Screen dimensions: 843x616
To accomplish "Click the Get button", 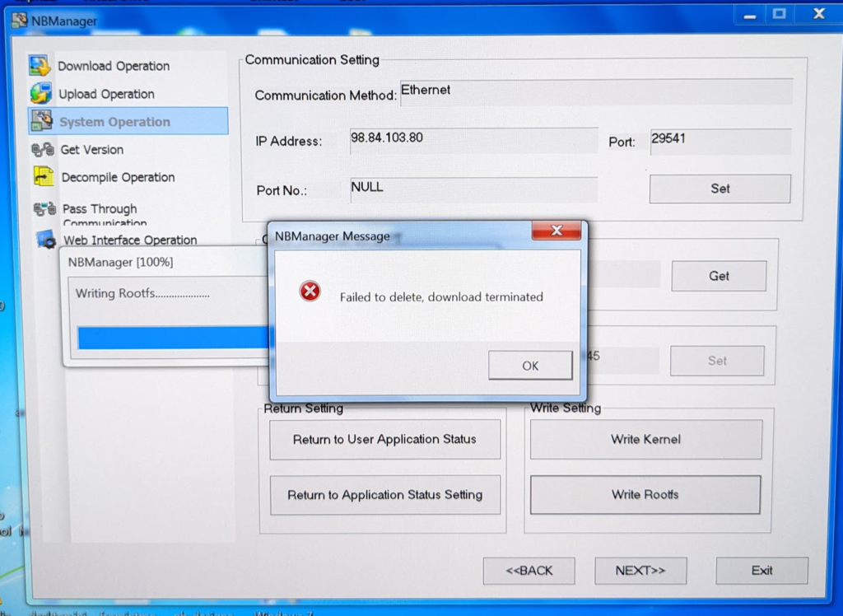I will 719,276.
